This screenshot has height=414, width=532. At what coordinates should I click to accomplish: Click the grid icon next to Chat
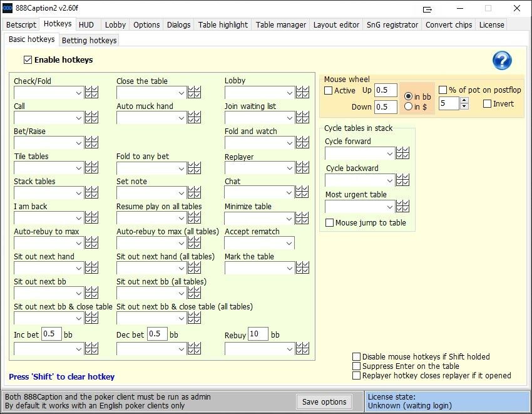(x=302, y=192)
